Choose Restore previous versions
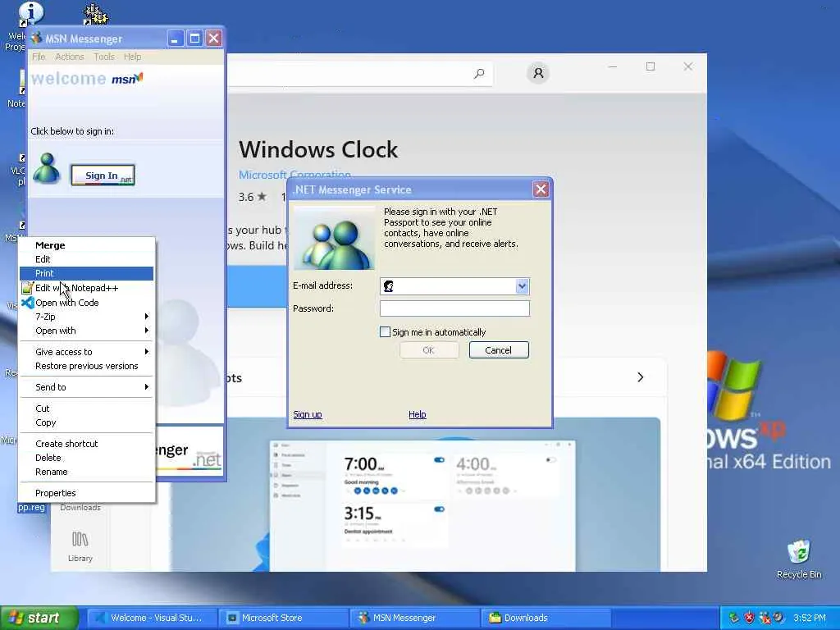The height and width of the screenshot is (630, 840). pyautogui.click(x=86, y=366)
